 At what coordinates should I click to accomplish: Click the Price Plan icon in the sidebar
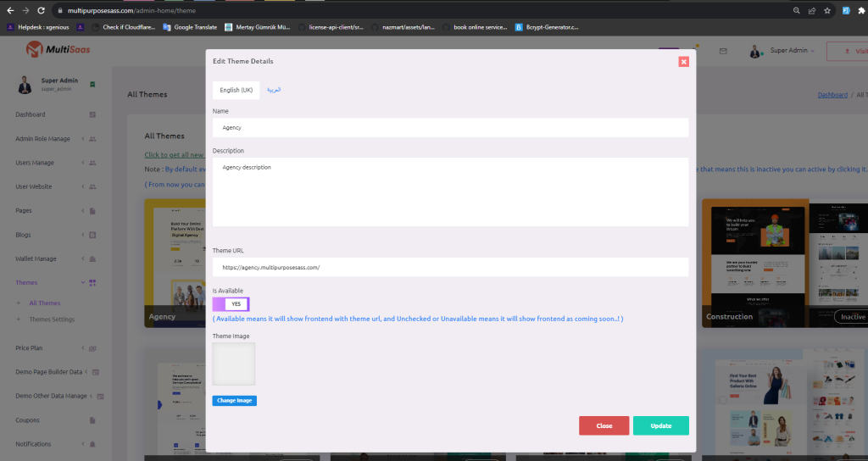[x=92, y=348]
